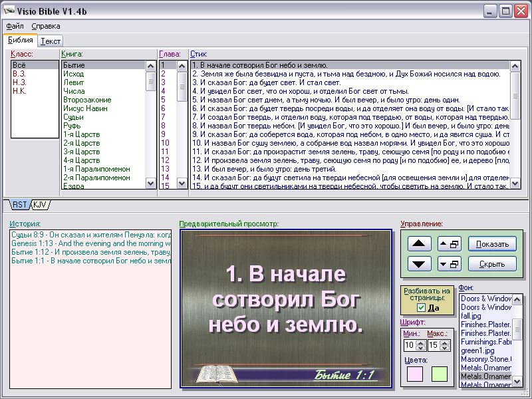This screenshot has height=399, width=532.
Task: Open the Справка menu
Action: click(46, 26)
